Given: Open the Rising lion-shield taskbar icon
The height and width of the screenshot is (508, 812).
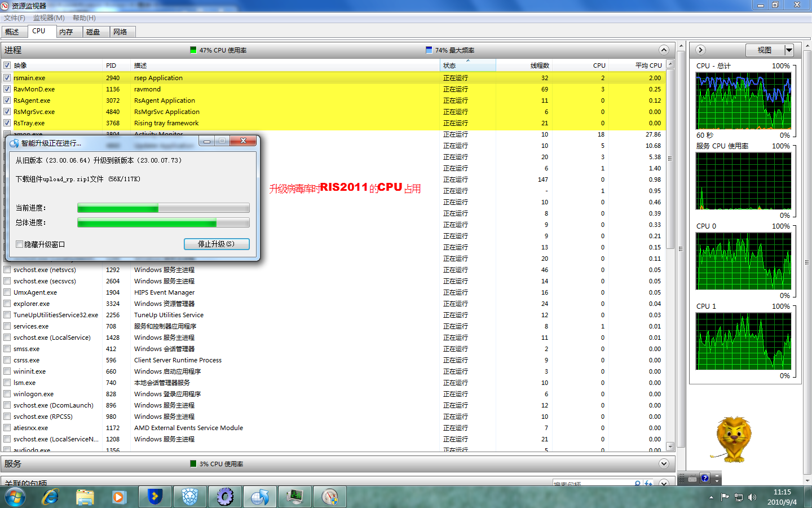Looking at the screenshot, I should click(x=191, y=497).
